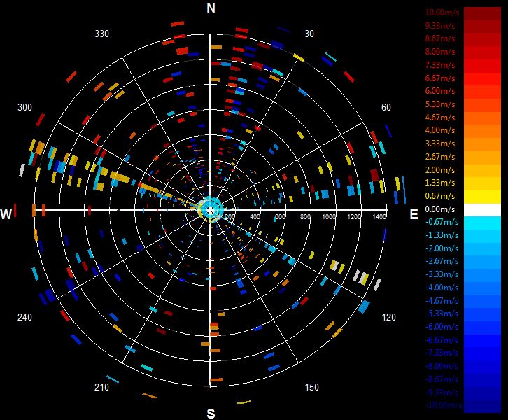
Task: Click the 10.00m/s legend label
Action: pyautogui.click(x=442, y=13)
